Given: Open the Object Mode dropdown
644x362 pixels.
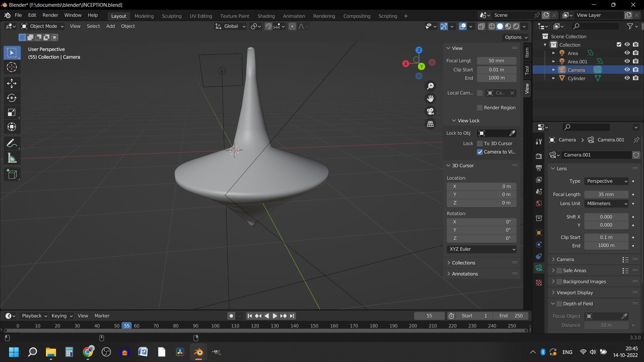Looking at the screenshot, I should [42, 26].
